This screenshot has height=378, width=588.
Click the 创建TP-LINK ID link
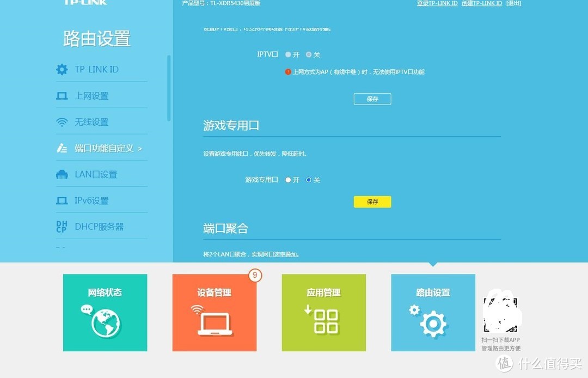click(482, 3)
